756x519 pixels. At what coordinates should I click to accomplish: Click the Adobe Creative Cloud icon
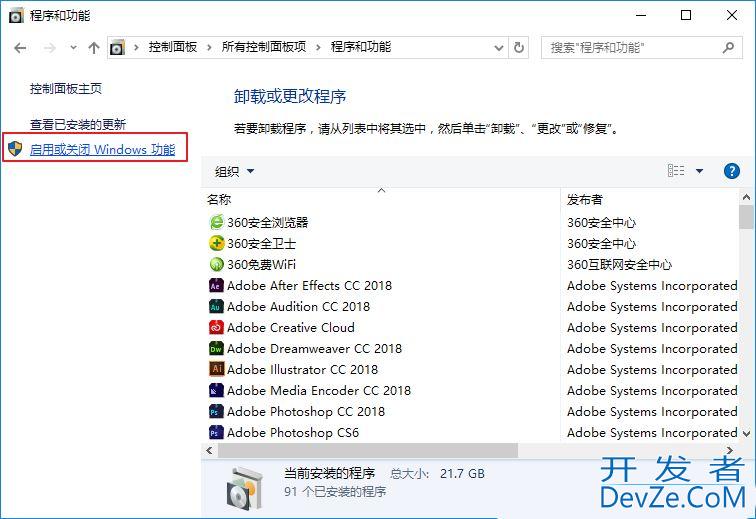point(216,328)
